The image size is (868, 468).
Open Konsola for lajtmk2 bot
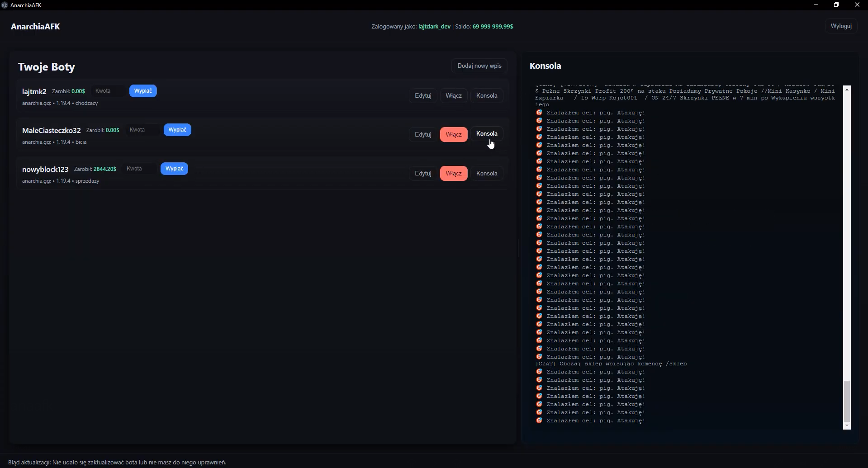486,96
